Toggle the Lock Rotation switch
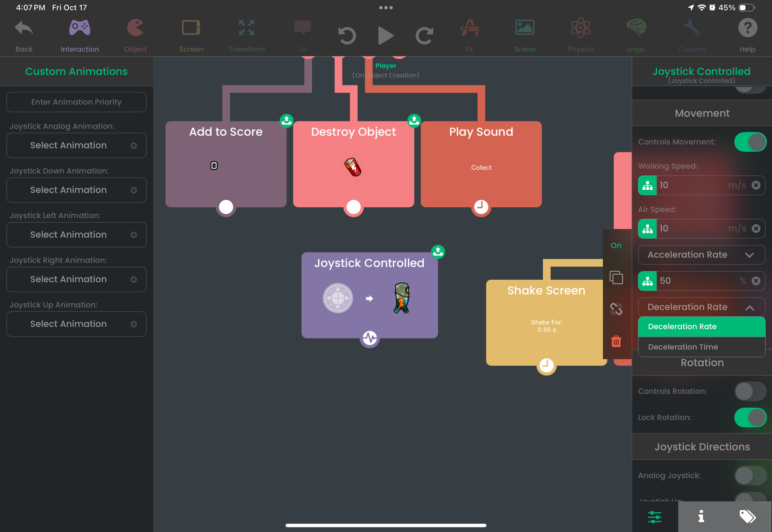 point(750,417)
